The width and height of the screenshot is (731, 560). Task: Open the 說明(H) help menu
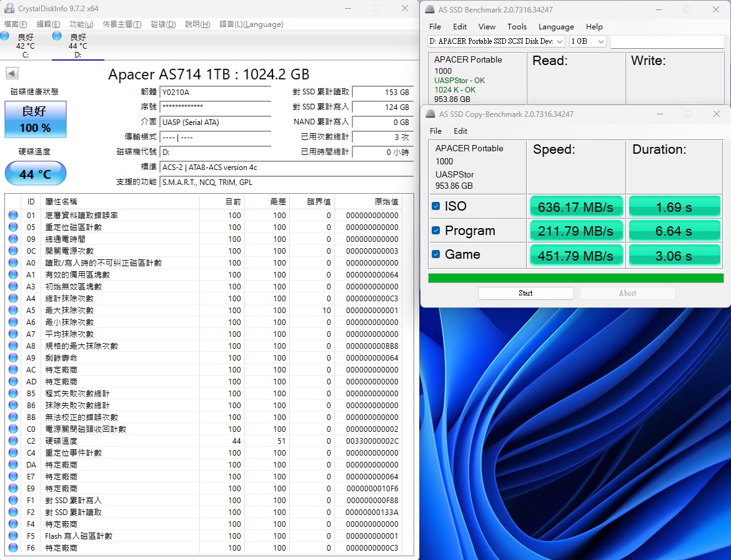[197, 24]
